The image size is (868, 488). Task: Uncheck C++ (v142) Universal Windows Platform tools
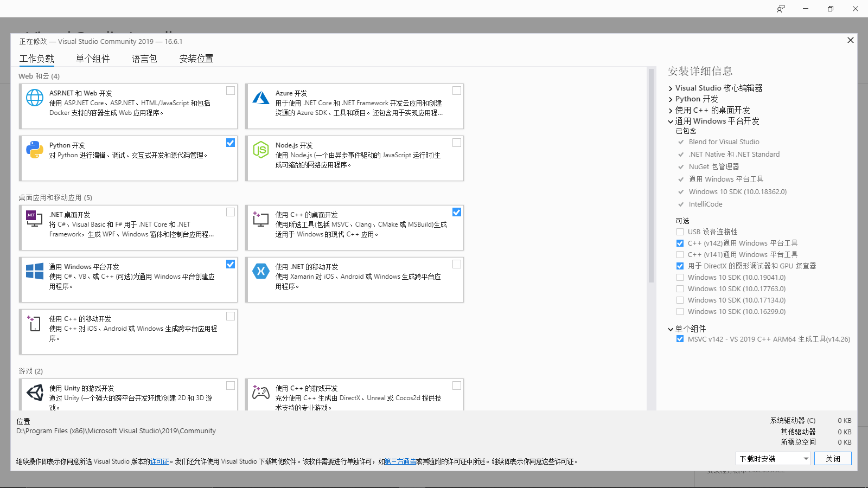click(x=680, y=243)
